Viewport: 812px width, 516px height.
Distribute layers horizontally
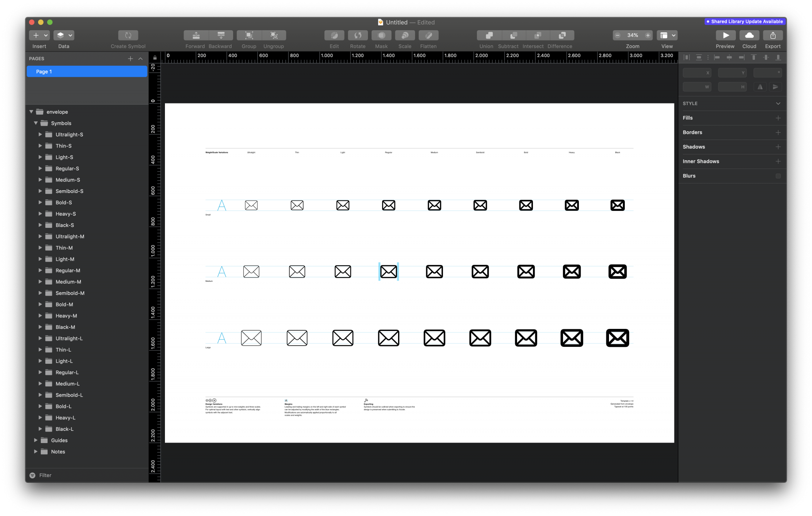click(687, 58)
